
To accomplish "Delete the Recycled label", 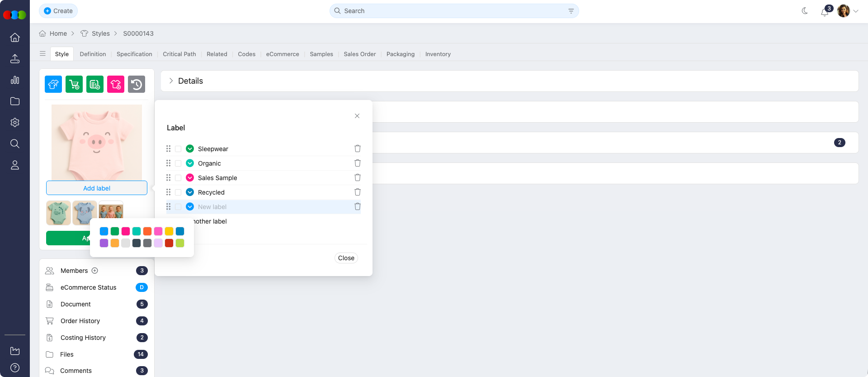I will (357, 192).
